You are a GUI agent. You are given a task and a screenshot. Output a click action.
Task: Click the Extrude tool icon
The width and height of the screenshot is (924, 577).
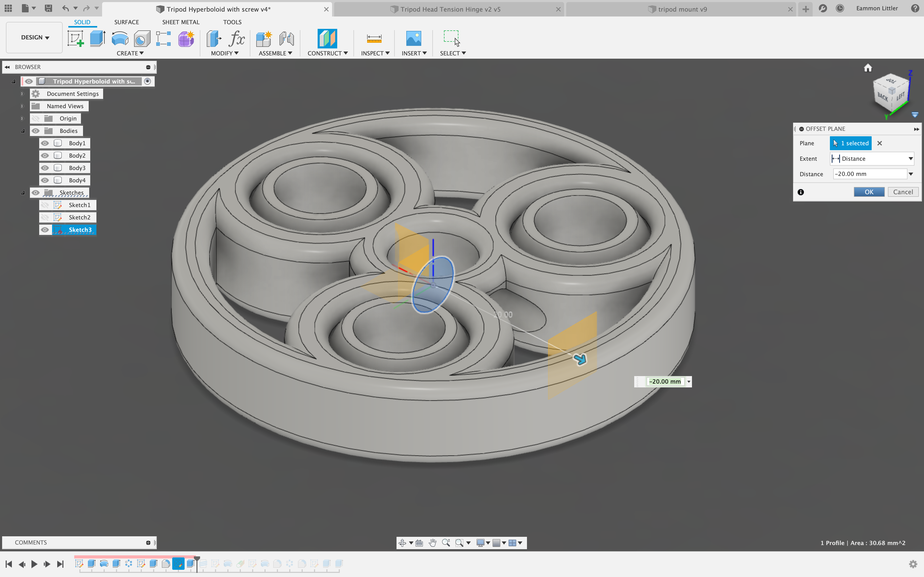pos(97,39)
